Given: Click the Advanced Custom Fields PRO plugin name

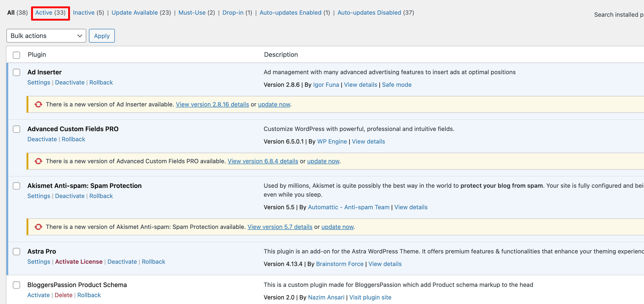Looking at the screenshot, I should [x=73, y=129].
